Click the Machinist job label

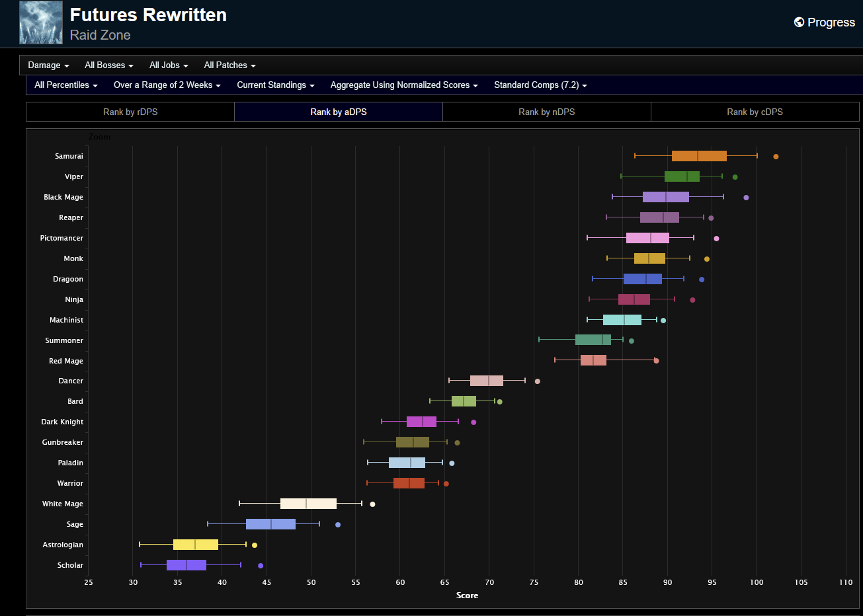(x=67, y=320)
